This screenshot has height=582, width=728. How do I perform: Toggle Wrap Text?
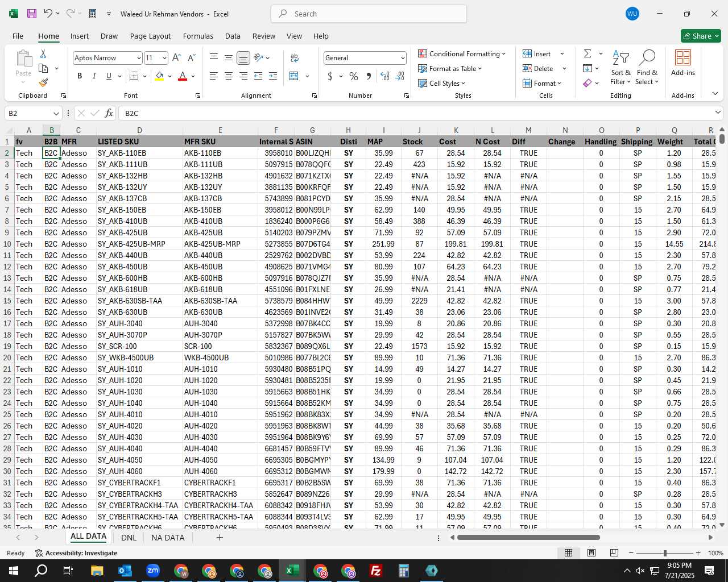pos(295,57)
